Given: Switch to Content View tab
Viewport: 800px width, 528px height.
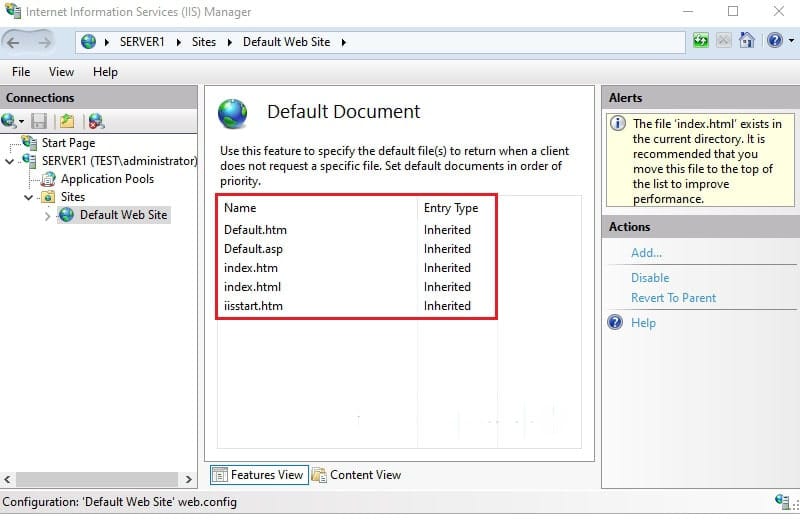Looking at the screenshot, I should (x=357, y=475).
